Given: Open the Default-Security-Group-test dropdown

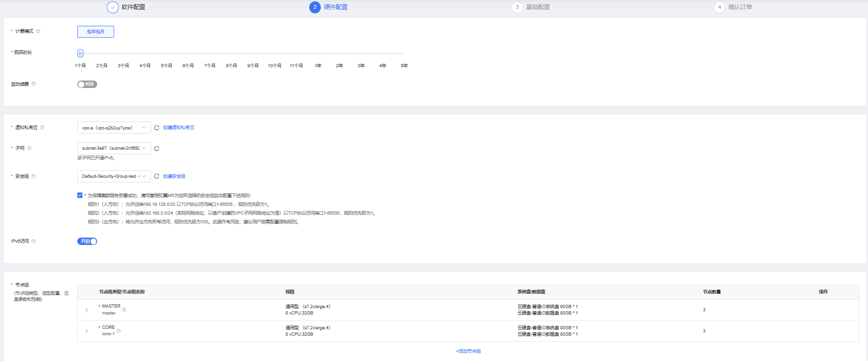Looking at the screenshot, I should [114, 176].
